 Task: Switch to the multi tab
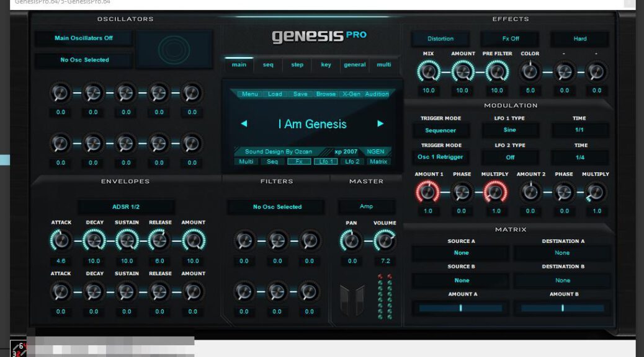pyautogui.click(x=384, y=65)
